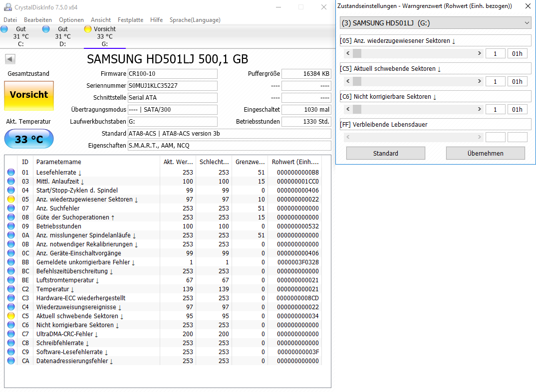Viewport: 536px width, 392px height.
Task: Click status orb of Lesefehlerrate row
Action: click(11, 172)
